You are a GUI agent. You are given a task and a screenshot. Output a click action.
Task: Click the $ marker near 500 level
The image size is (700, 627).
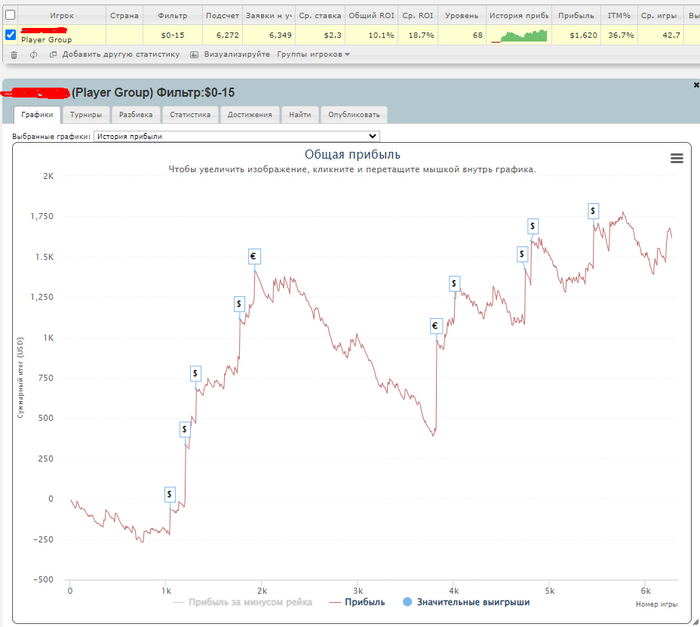(x=184, y=429)
